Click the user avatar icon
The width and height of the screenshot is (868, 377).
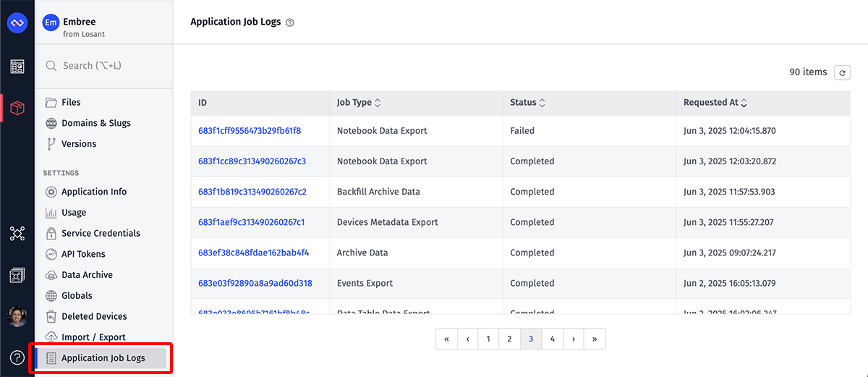pyautogui.click(x=17, y=316)
